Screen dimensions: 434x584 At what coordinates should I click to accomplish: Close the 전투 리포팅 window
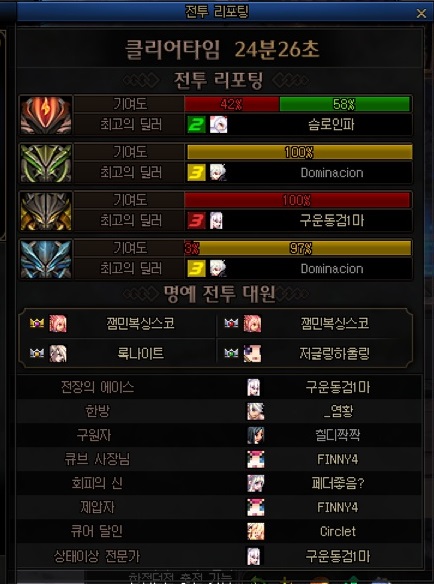[421, 13]
